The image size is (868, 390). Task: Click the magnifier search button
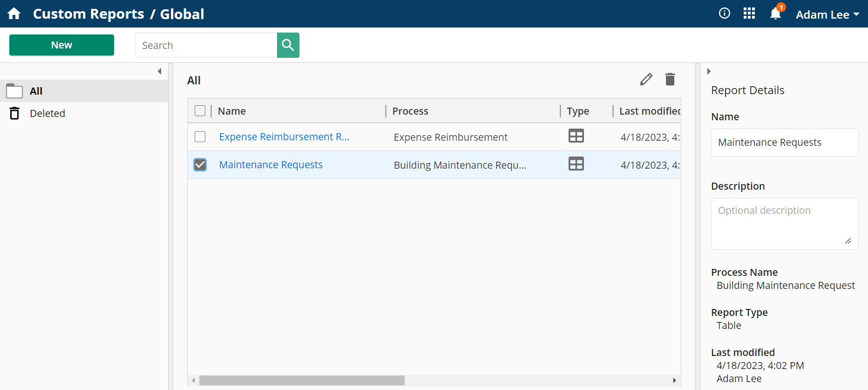click(288, 45)
